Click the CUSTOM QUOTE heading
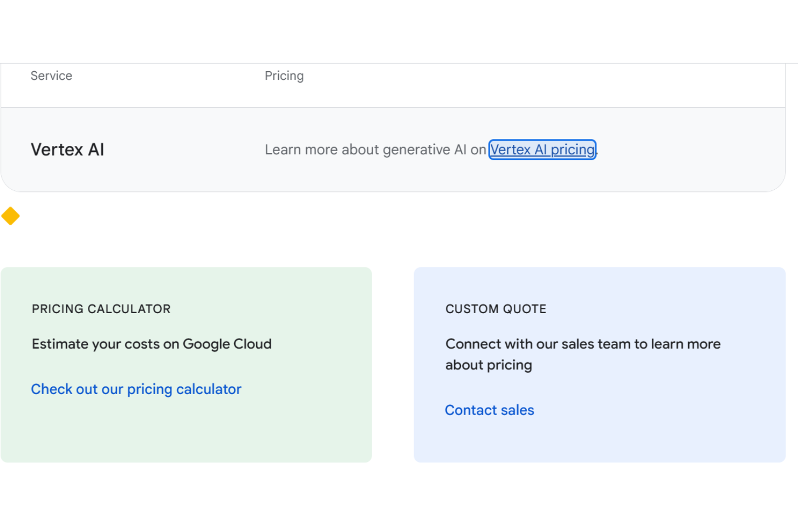 click(x=496, y=309)
